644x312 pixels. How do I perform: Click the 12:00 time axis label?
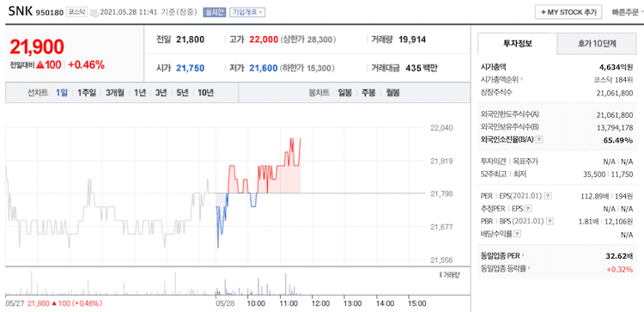pyautogui.click(x=320, y=303)
